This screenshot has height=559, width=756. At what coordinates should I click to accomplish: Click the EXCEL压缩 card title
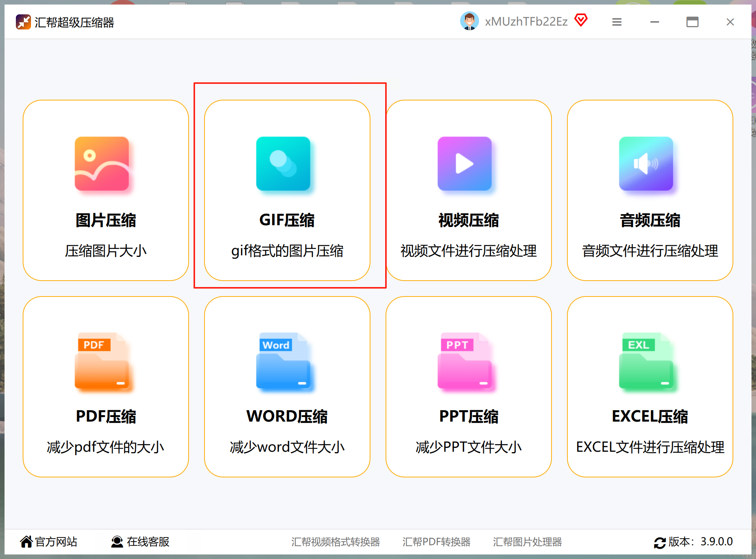pyautogui.click(x=650, y=417)
